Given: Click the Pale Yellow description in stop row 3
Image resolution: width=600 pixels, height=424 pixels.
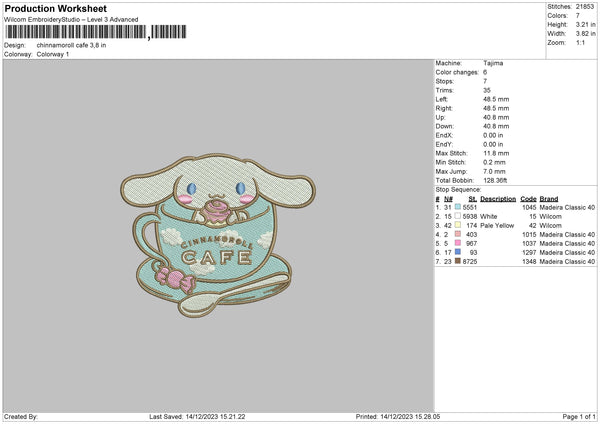Looking at the screenshot, I should tap(497, 225).
